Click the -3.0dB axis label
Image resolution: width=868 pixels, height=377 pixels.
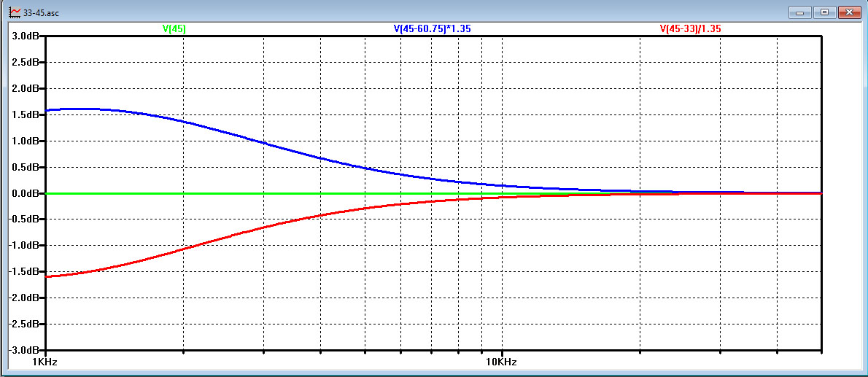point(23,351)
